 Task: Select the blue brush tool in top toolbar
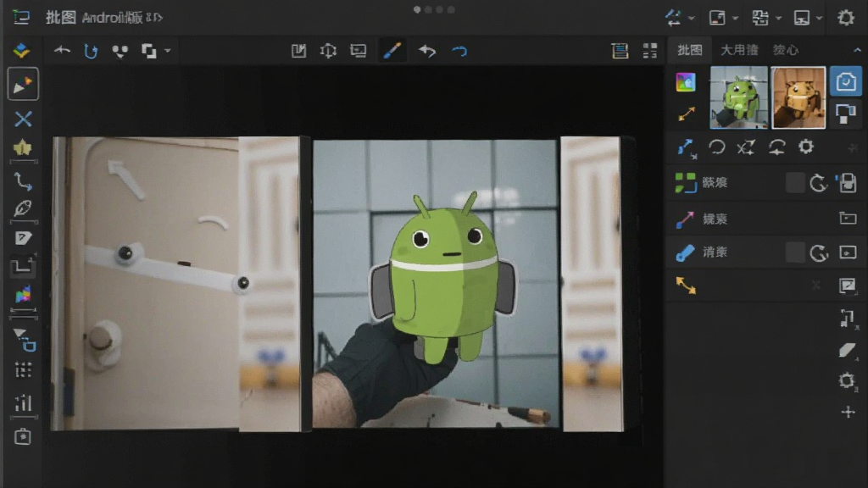click(392, 50)
